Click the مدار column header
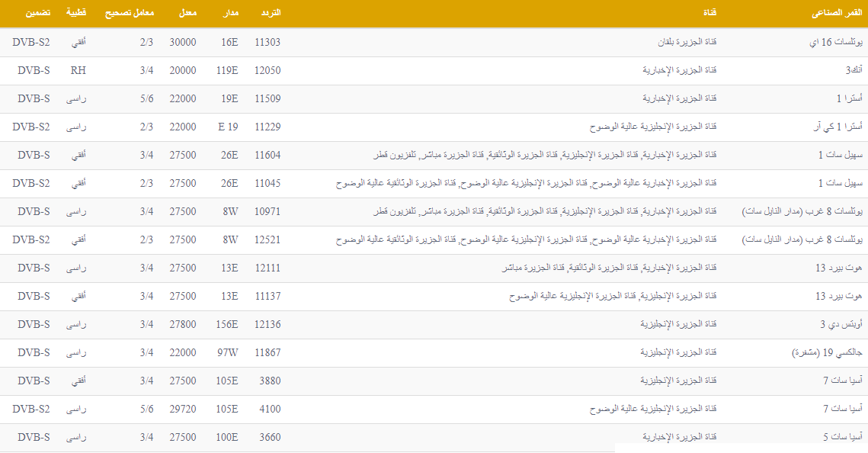Screen dimensions: 868x453 click(x=230, y=13)
